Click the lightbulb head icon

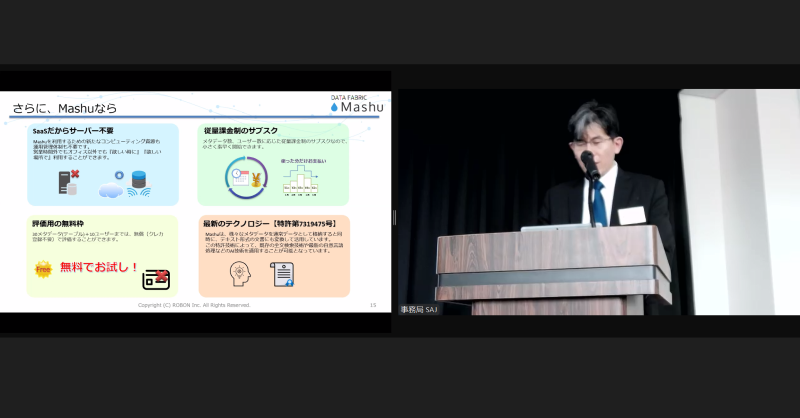click(x=241, y=274)
